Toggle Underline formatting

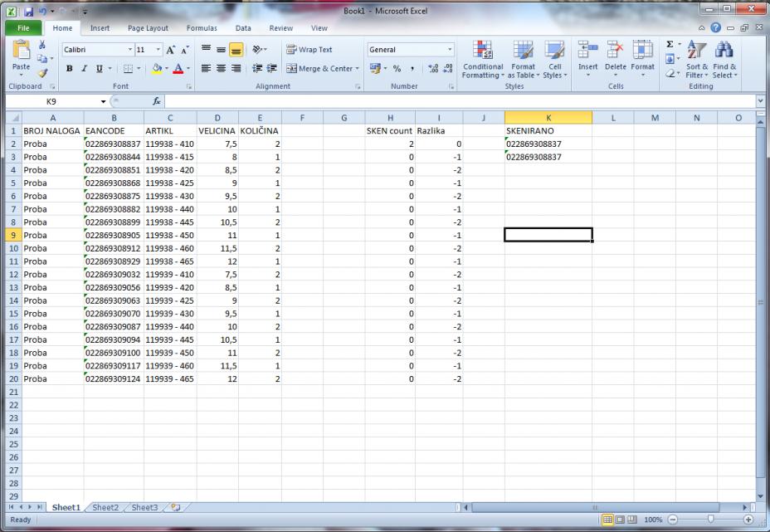point(100,68)
